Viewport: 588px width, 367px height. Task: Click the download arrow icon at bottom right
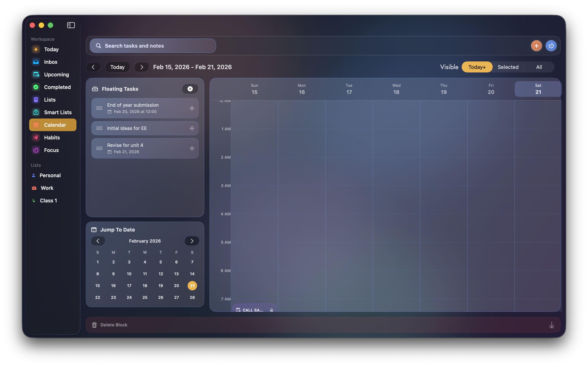coord(552,325)
